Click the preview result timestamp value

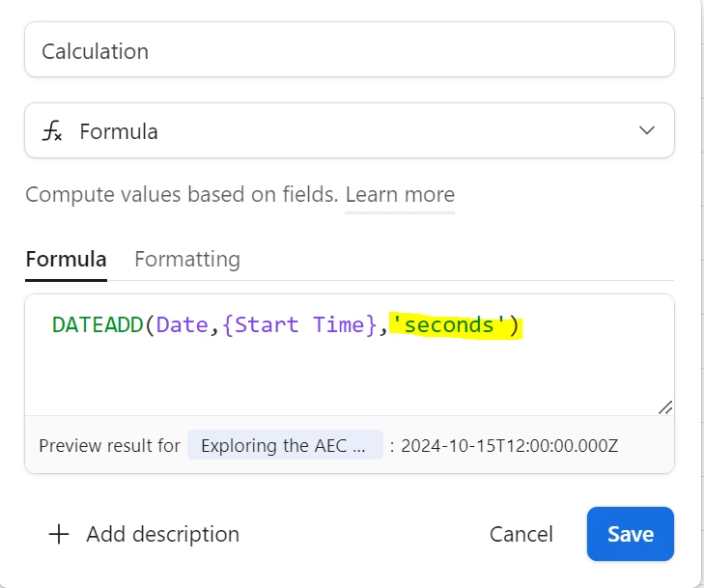point(509,445)
